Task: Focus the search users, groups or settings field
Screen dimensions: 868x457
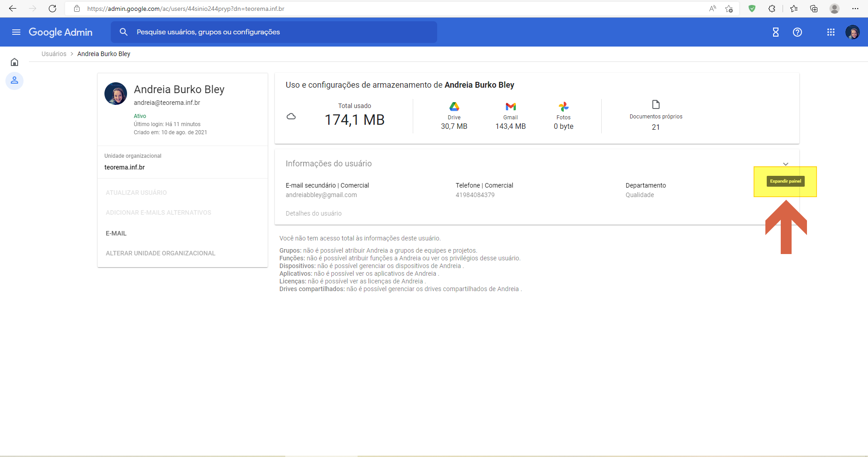Action: pyautogui.click(x=274, y=32)
